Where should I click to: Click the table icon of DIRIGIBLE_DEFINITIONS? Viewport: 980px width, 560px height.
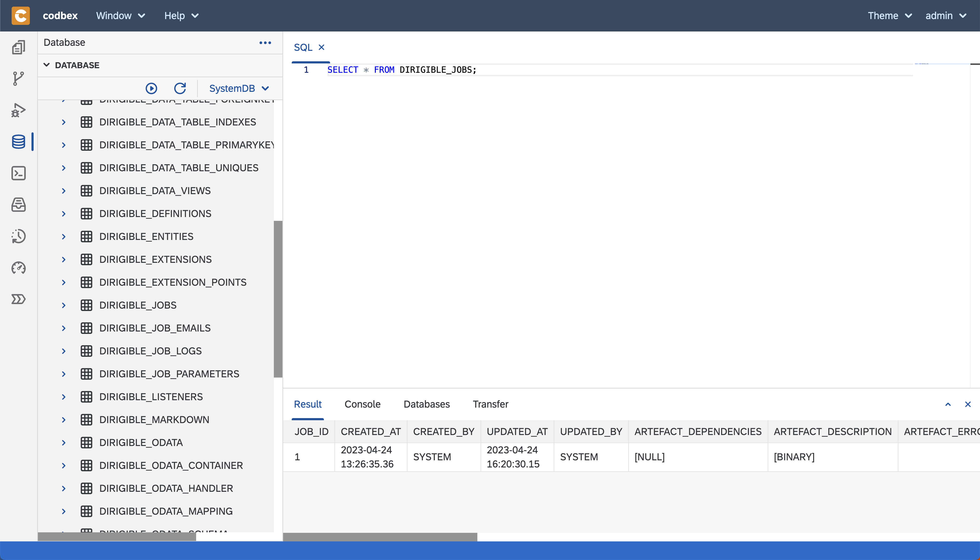(x=87, y=214)
